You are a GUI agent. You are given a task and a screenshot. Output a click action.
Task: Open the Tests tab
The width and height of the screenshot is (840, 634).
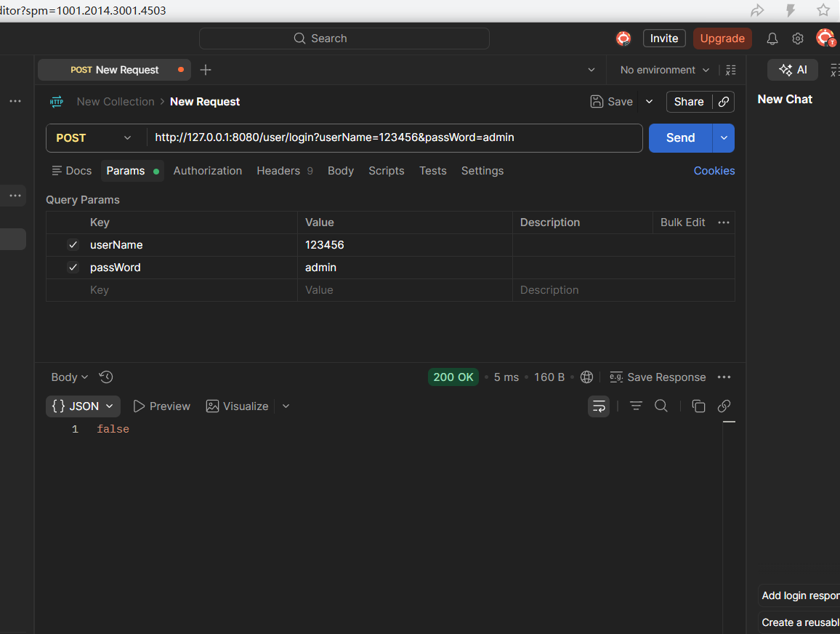click(x=433, y=171)
